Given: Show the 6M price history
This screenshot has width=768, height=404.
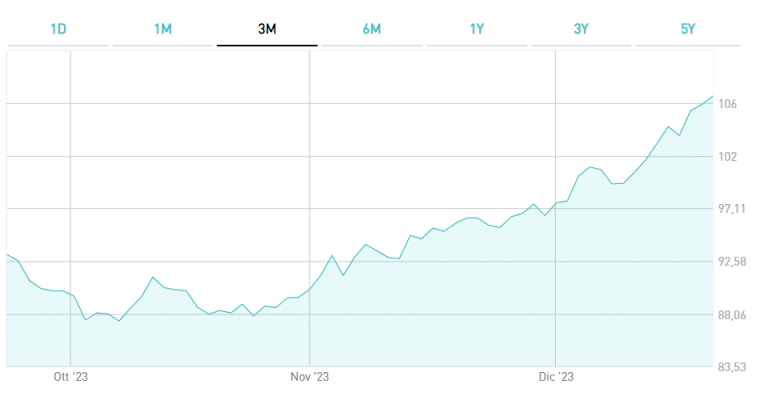Looking at the screenshot, I should [x=372, y=28].
